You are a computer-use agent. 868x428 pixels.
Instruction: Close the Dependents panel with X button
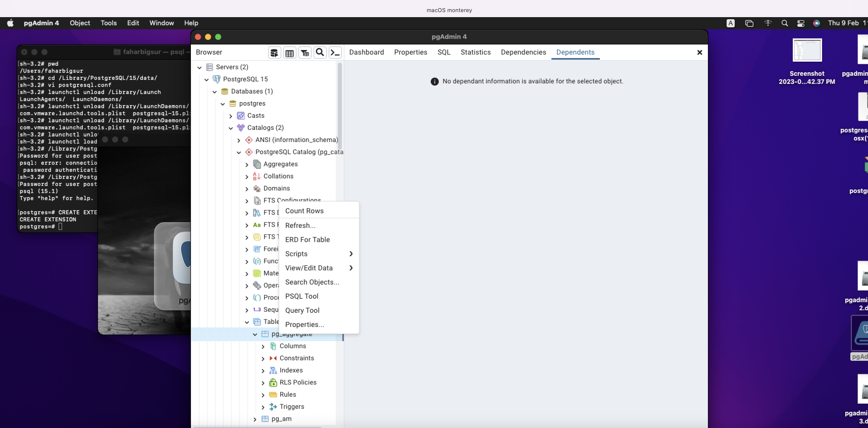700,53
